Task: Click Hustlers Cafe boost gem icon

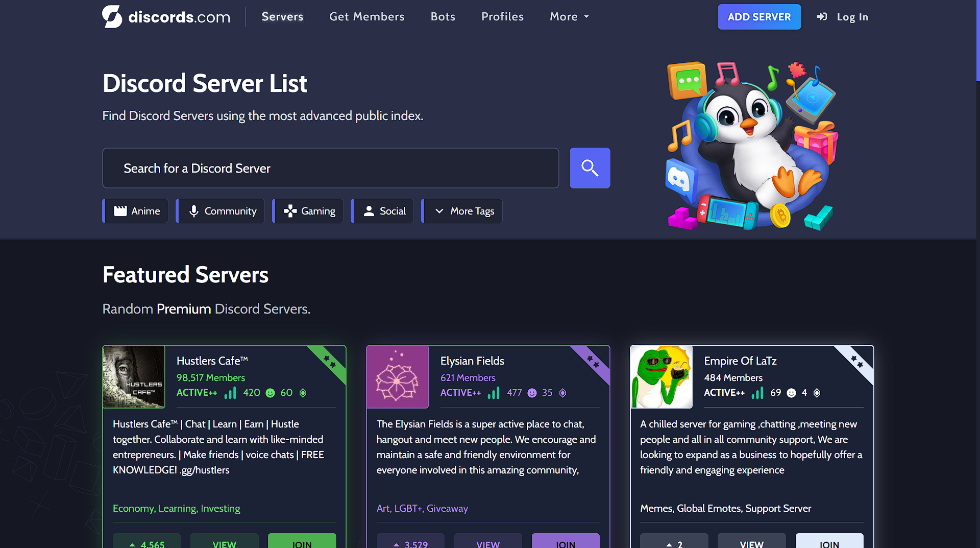Action: click(x=303, y=393)
